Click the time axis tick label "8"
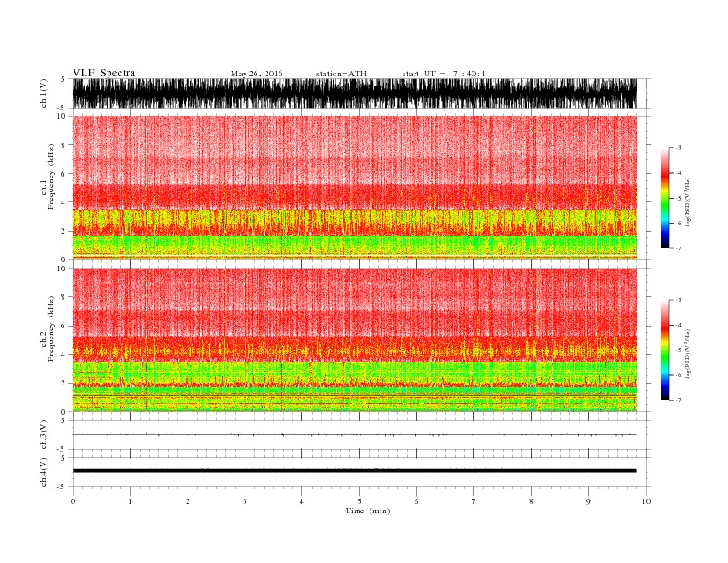This screenshot has height=563, width=728. coord(531,501)
